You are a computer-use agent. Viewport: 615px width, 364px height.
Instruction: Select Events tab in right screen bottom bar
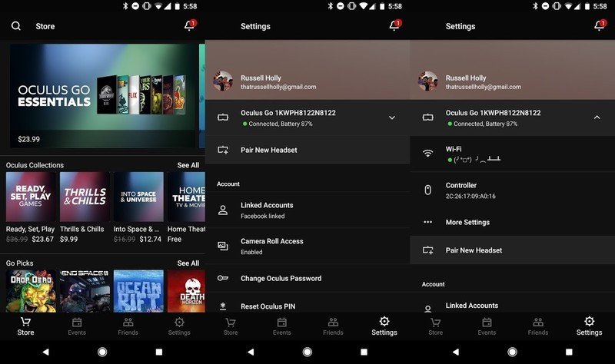(487, 326)
